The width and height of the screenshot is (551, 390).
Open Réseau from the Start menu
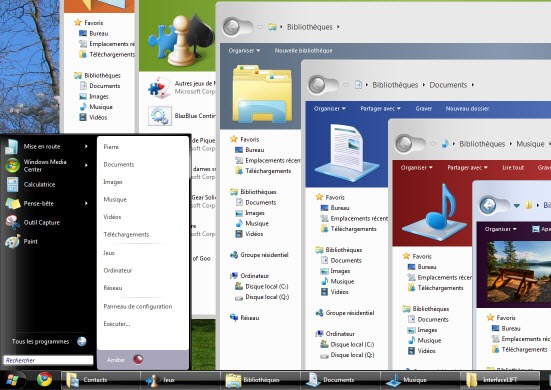(x=113, y=288)
